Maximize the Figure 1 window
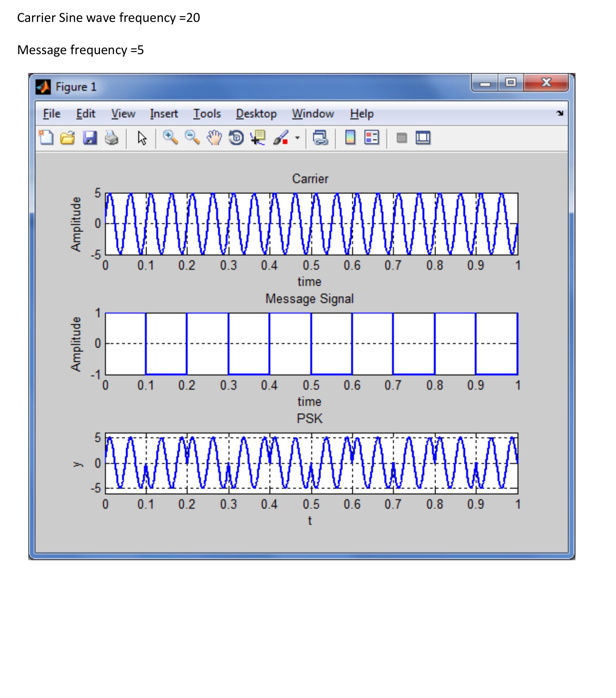 pos(510,83)
